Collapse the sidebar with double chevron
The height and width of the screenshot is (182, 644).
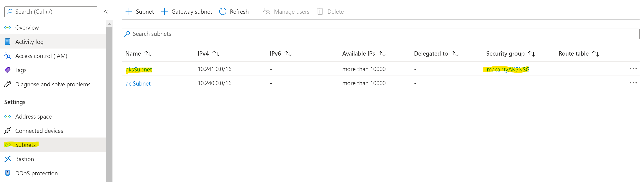[106, 12]
